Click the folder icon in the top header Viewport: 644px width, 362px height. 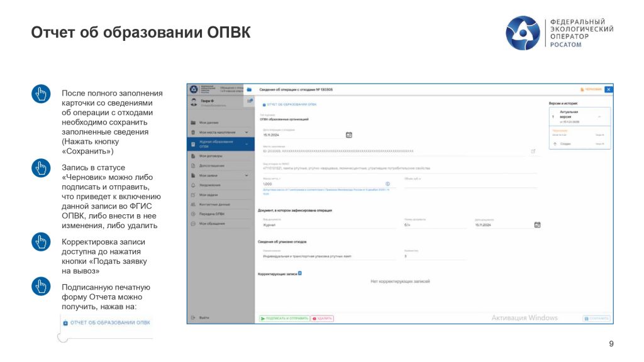(x=249, y=89)
